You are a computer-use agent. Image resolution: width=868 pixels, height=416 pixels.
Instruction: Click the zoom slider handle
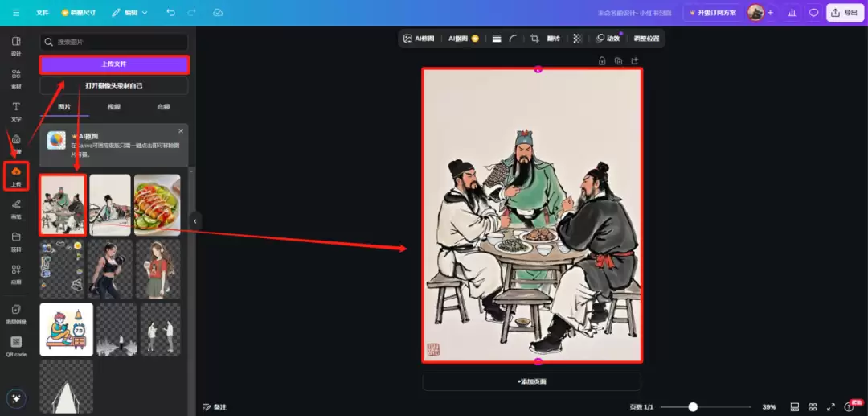click(693, 407)
